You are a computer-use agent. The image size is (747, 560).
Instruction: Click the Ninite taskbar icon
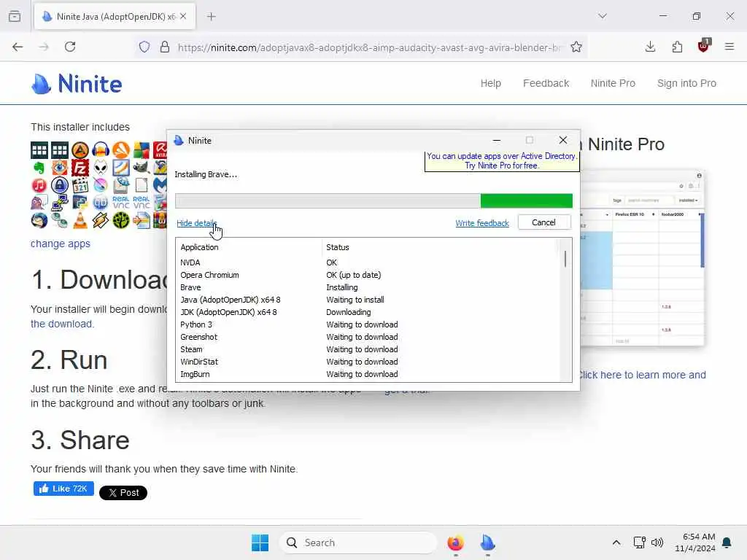tap(487, 542)
